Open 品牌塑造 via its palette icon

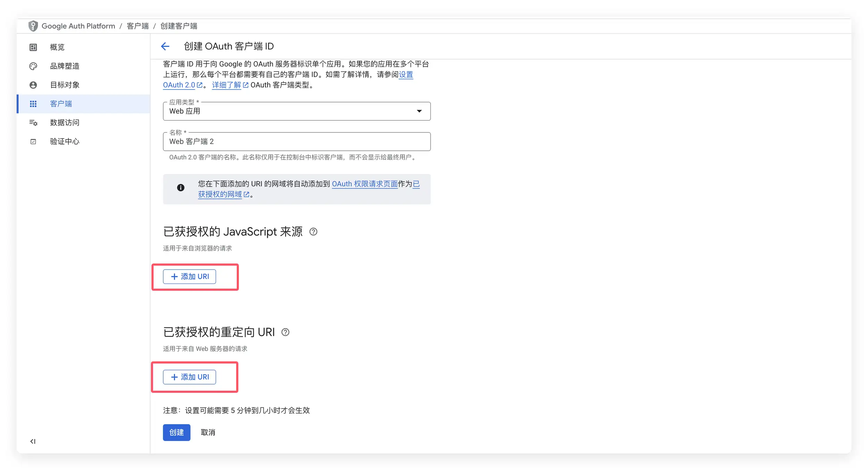tap(33, 66)
